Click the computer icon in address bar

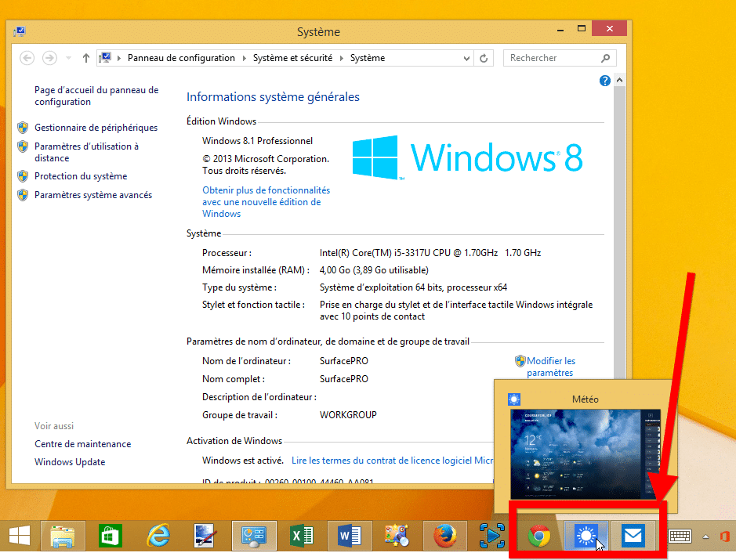coord(106,58)
